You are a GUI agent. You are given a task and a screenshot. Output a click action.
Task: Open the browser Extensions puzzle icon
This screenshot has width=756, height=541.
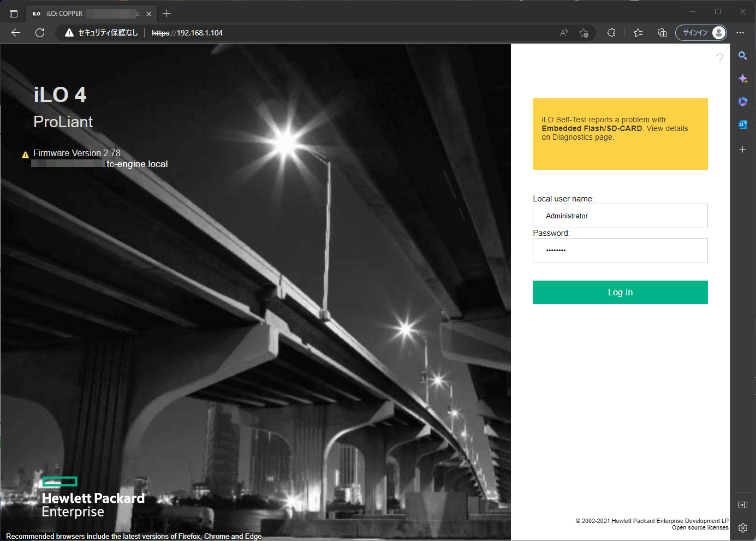(611, 33)
